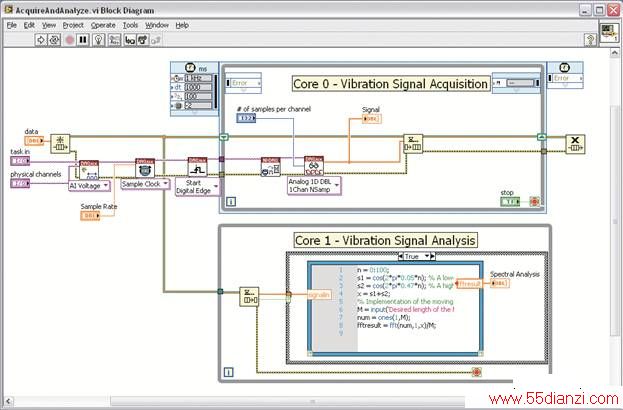Select the Sample Rate terminal
The width and height of the screenshot is (623, 410).
click(x=90, y=215)
